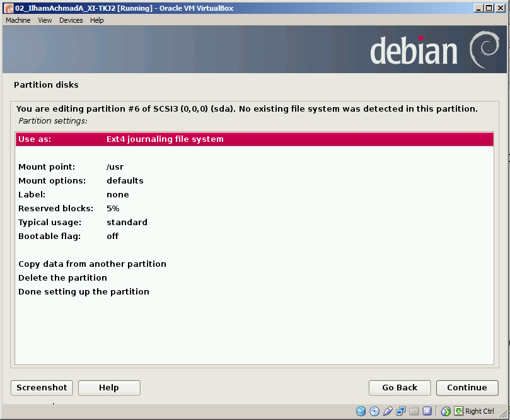This screenshot has width=510, height=420.
Task: Click the keyboard capture green arrow icon
Action: pos(458,411)
